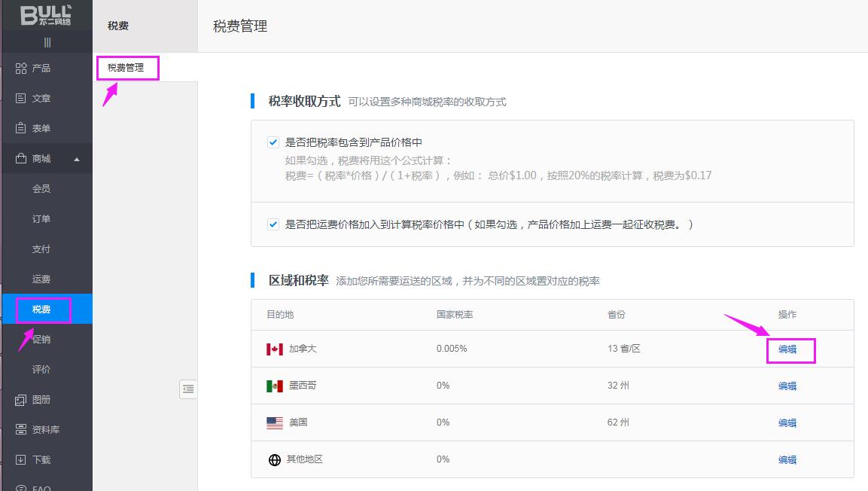Open 文章 articles via its sidebar icon

click(x=21, y=99)
